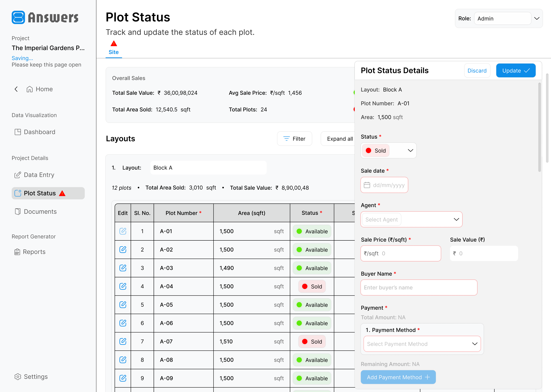Click the Settings gear icon
551x392 pixels.
point(18,377)
